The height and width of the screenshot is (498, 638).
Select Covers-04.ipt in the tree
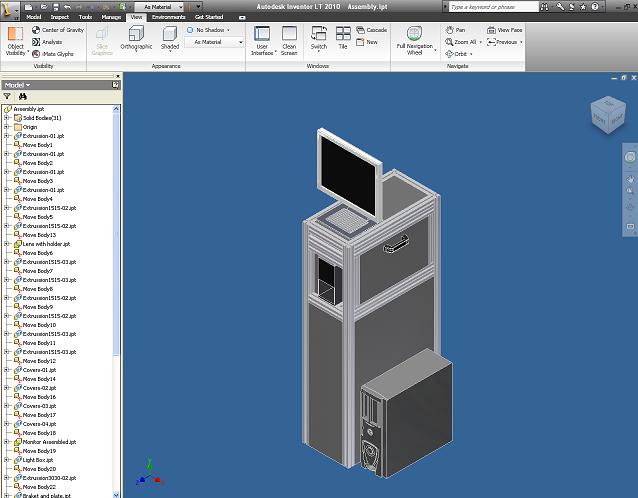[39, 424]
